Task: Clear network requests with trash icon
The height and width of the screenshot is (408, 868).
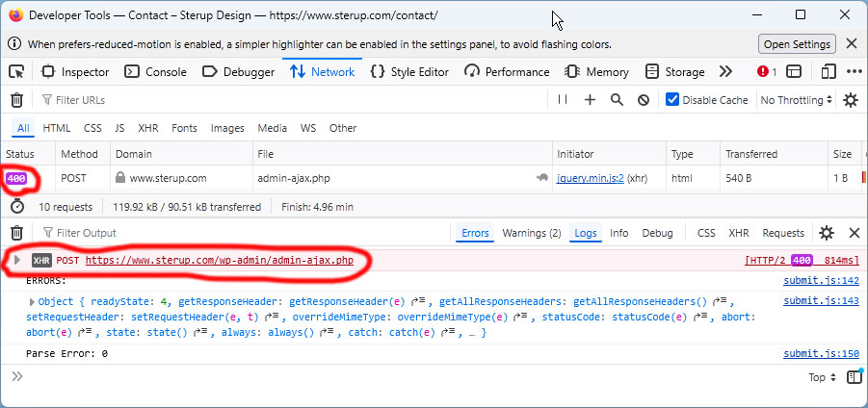Action: 17,100
